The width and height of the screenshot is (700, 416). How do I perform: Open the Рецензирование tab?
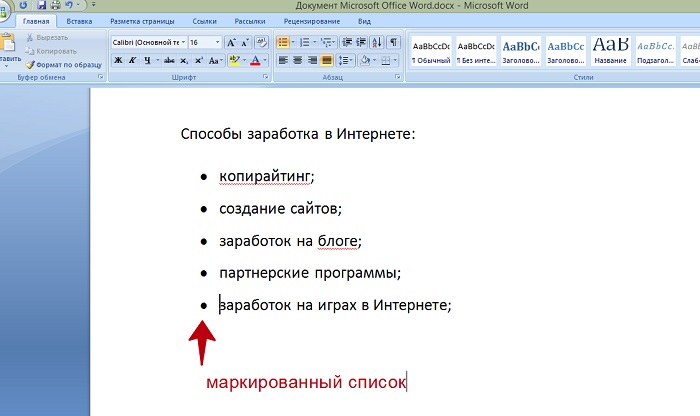click(312, 21)
